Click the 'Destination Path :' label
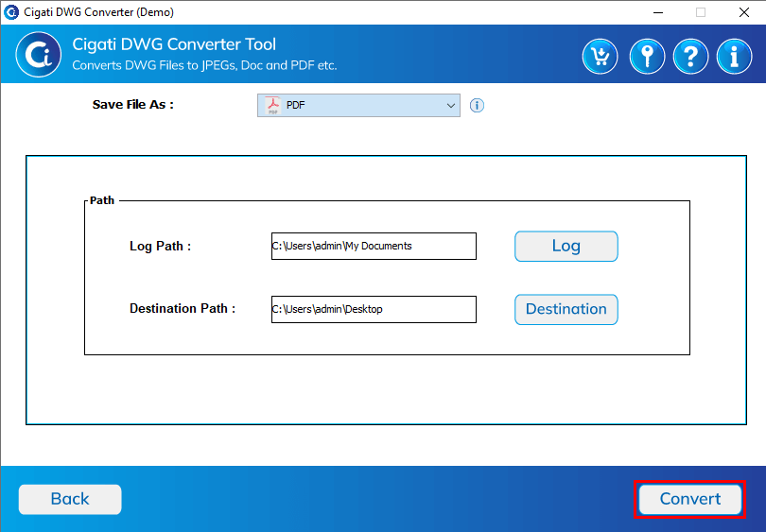 pos(183,308)
